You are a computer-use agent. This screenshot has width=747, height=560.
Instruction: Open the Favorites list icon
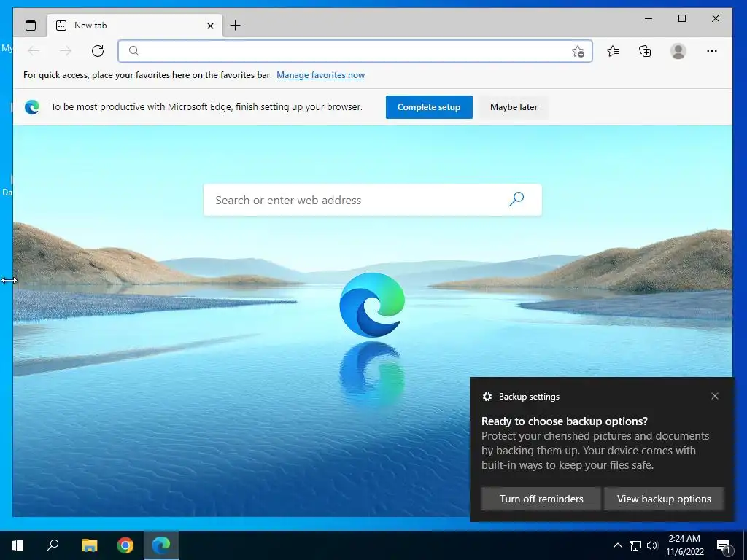point(613,51)
